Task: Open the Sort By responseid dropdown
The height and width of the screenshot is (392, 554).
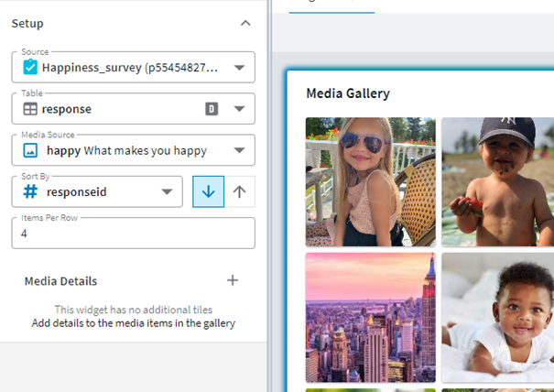Action: [x=97, y=191]
